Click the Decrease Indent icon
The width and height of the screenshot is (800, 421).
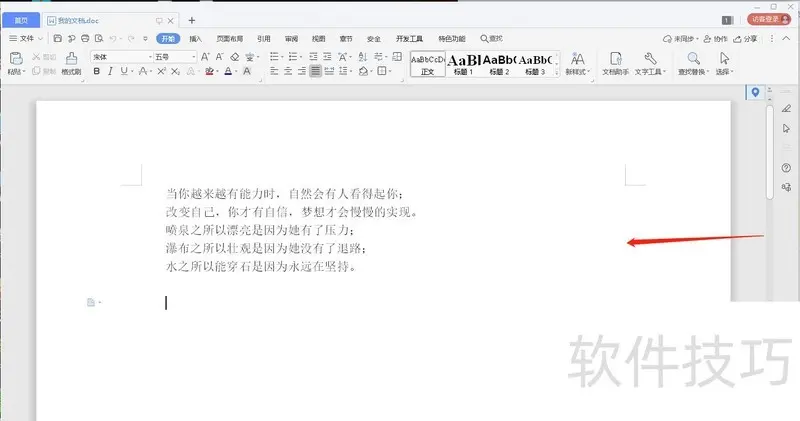click(x=313, y=57)
